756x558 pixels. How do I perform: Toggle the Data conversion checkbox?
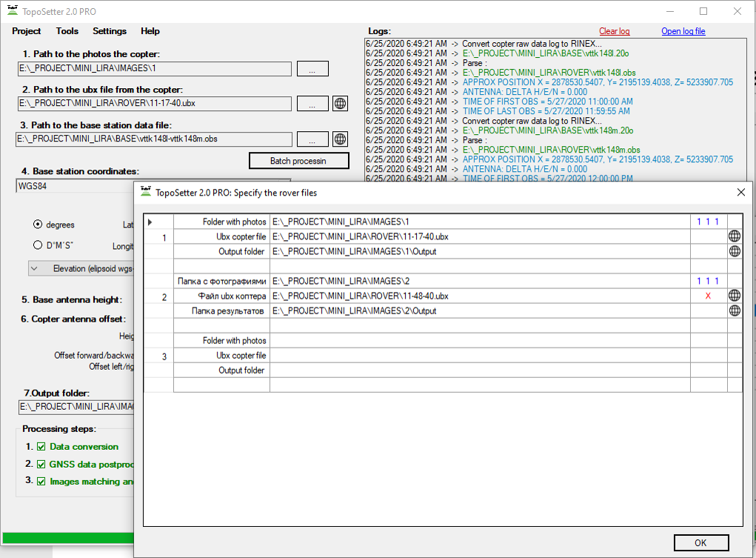(x=41, y=447)
